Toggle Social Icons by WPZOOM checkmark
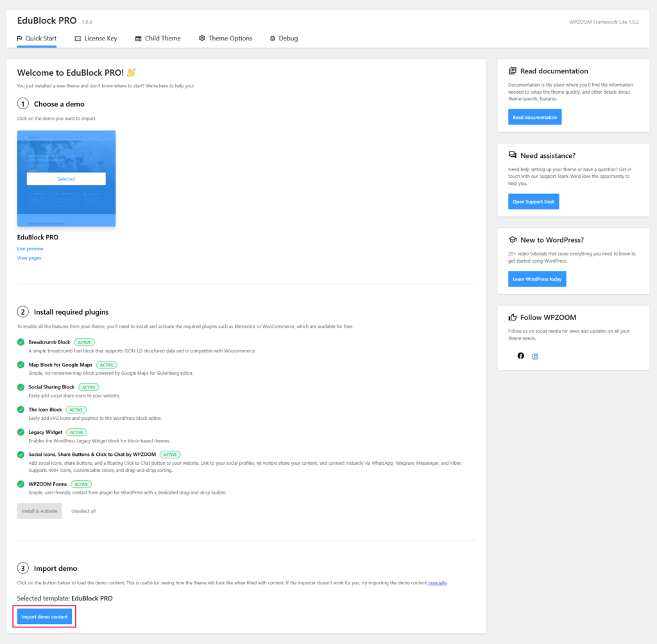This screenshot has width=657, height=644. (21, 455)
